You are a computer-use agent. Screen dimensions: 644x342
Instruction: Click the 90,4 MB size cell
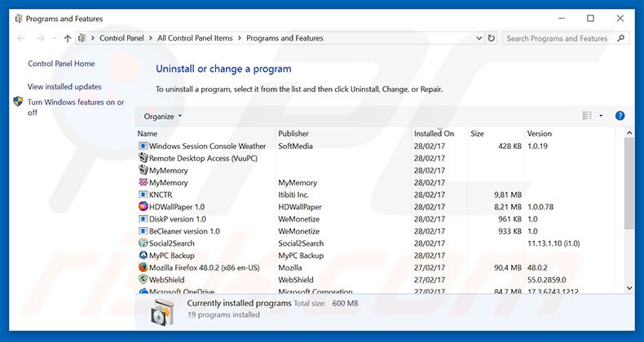click(508, 268)
